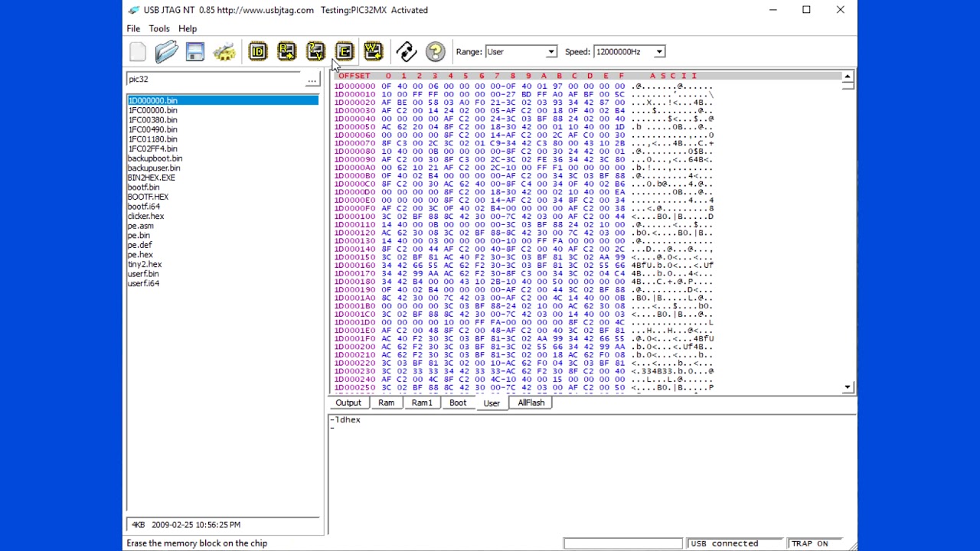
Task: Click the Verify chip memory icon
Action: coord(315,52)
